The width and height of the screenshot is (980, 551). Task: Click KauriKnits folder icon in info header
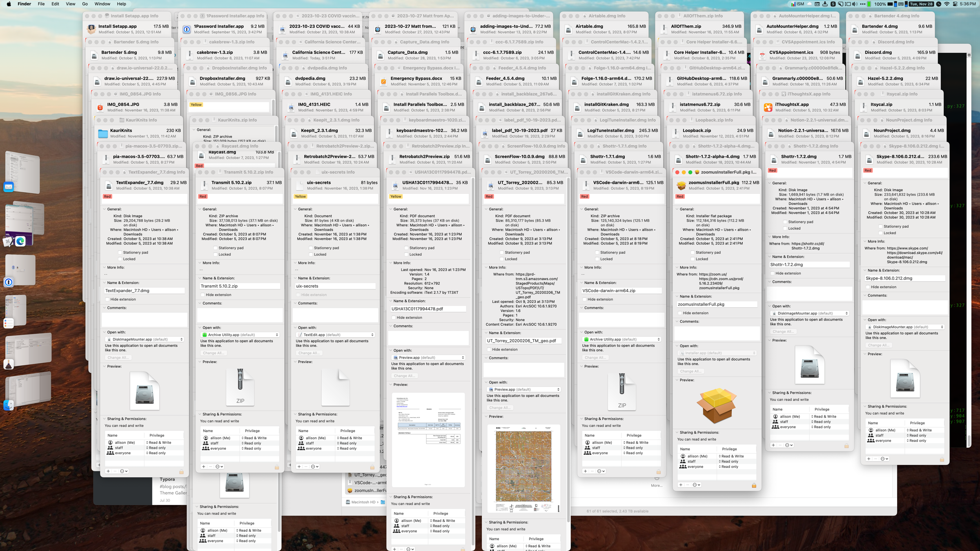(103, 133)
